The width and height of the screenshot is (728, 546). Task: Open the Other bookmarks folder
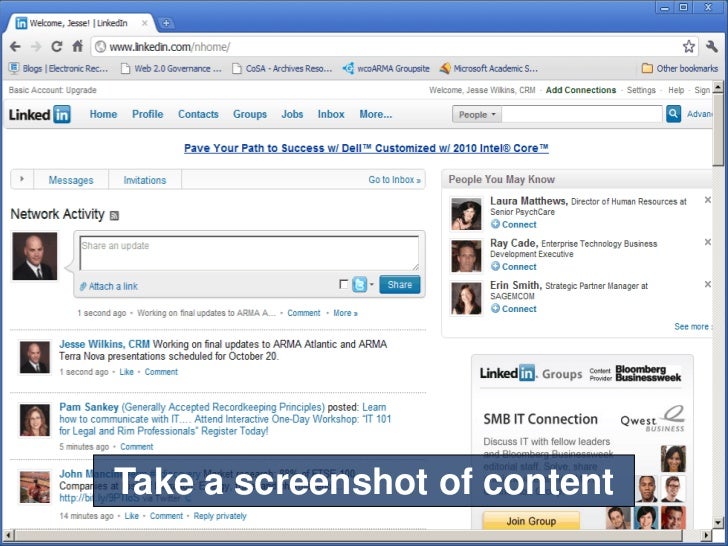coord(680,68)
